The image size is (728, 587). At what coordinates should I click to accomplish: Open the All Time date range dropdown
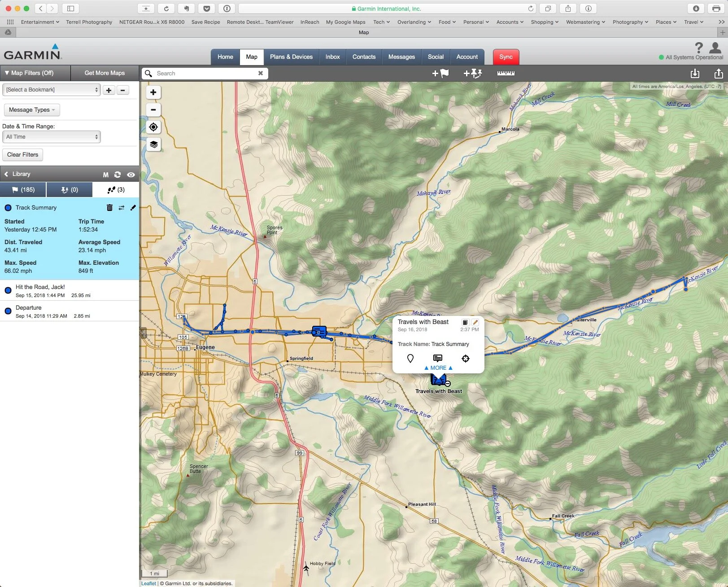coord(51,137)
